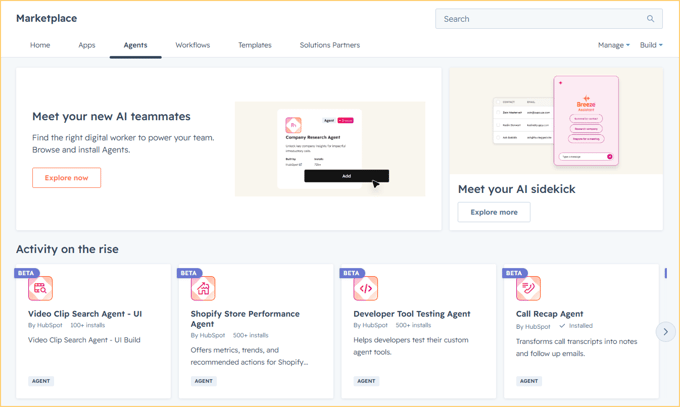Click 'Meet your AI sidekick' heading
Screen dimensions: 680x407
[517, 189]
